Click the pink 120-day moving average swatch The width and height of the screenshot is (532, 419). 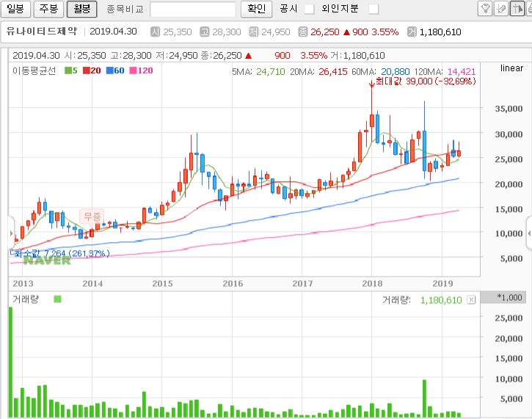[133, 70]
